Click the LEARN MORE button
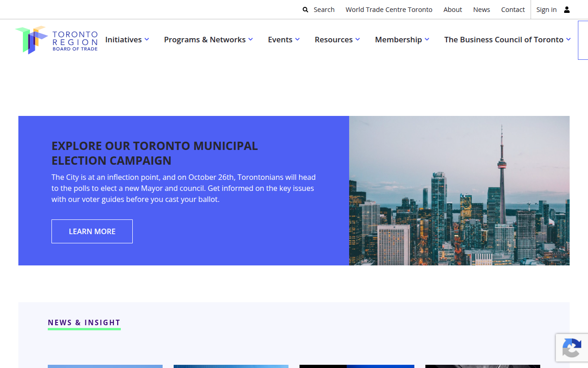Screen dimensions: 588x368 (x=92, y=231)
